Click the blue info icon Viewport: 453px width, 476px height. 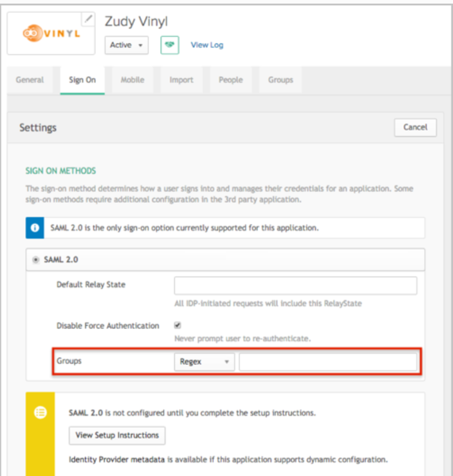[35, 228]
